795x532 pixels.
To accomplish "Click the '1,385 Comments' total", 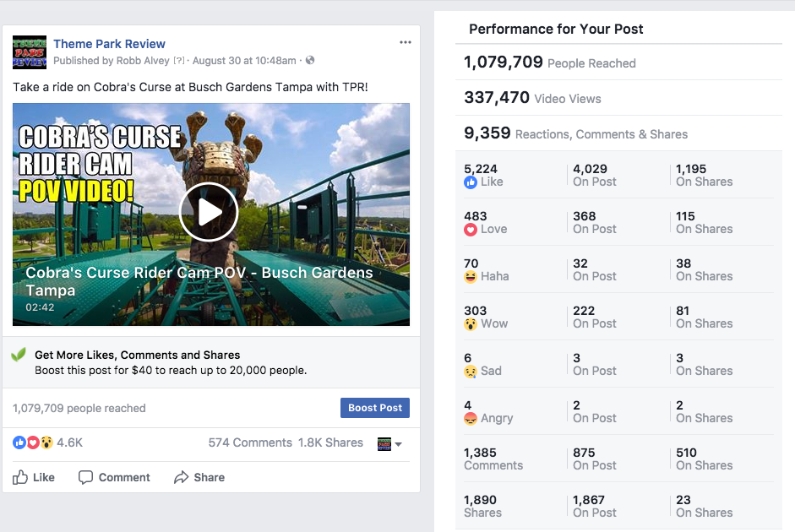I will point(493,459).
